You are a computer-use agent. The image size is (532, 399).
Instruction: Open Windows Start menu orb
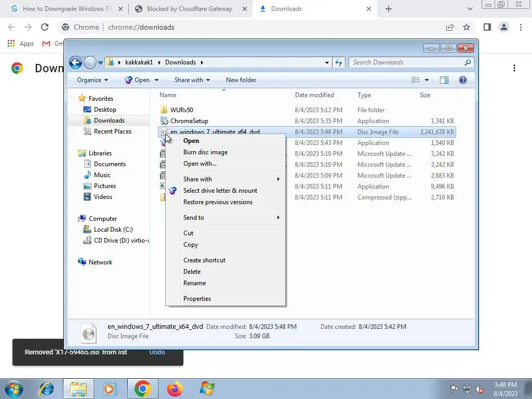(x=14, y=389)
